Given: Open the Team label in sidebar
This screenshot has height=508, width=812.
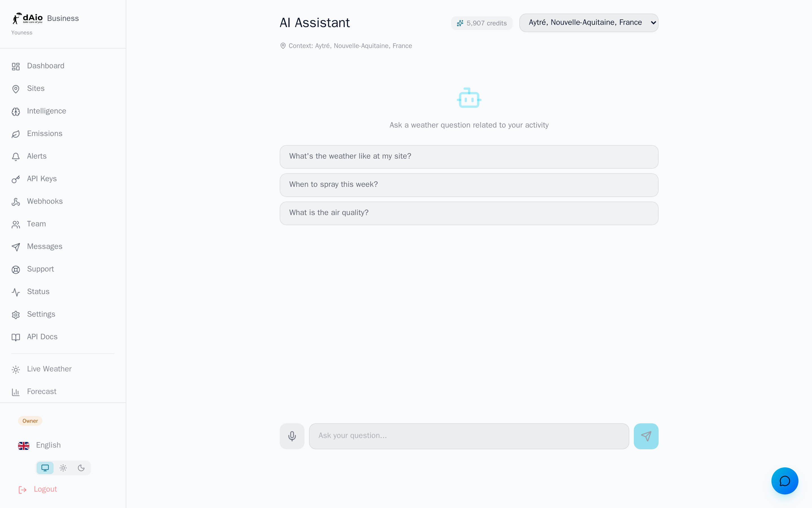Looking at the screenshot, I should tap(36, 224).
